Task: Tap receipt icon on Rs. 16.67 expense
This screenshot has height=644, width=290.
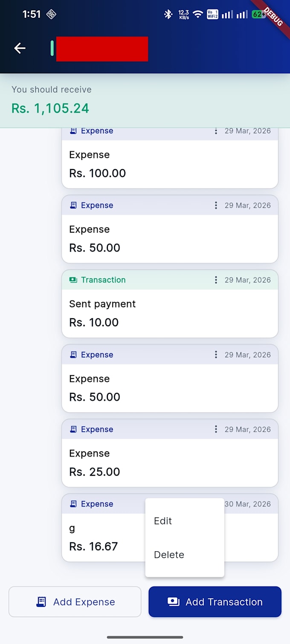Action: (73, 504)
